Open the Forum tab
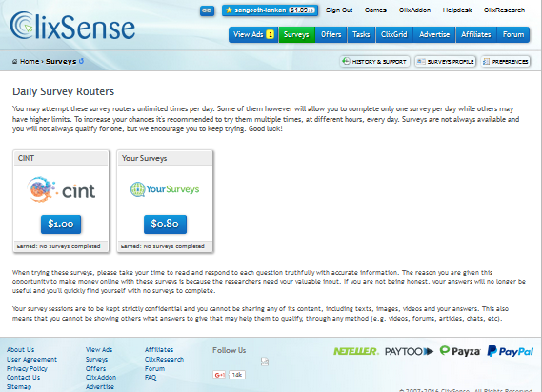This screenshot has height=392, width=542. [513, 34]
